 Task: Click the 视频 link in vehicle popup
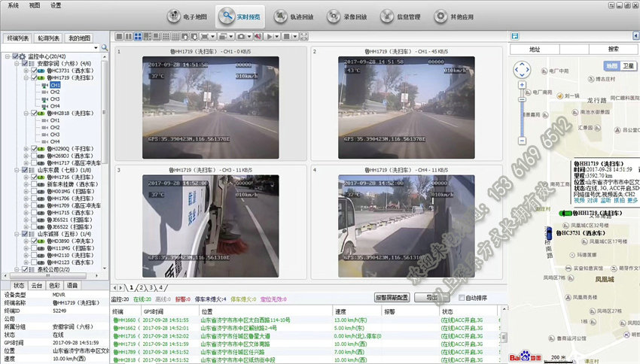579,200
